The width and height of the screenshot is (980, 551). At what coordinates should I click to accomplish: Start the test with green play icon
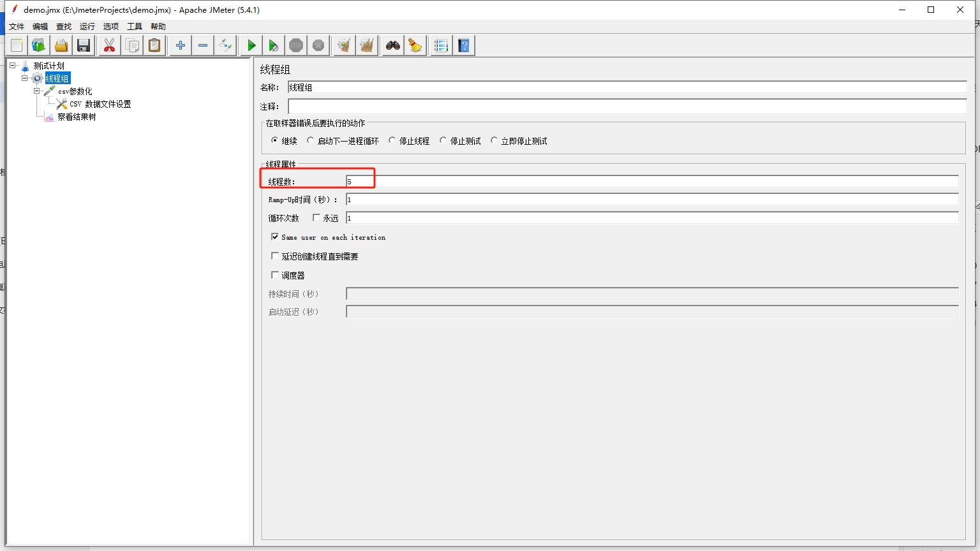(251, 45)
